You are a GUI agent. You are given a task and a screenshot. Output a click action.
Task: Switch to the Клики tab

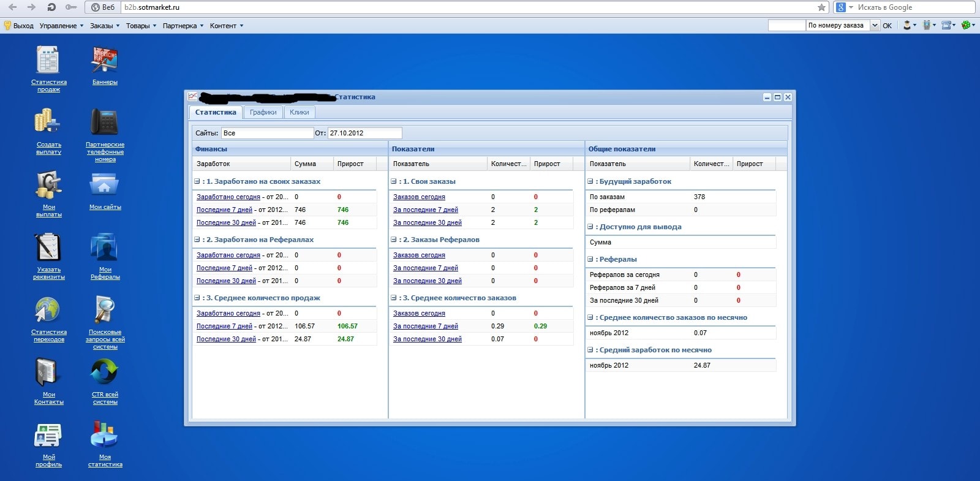point(299,112)
